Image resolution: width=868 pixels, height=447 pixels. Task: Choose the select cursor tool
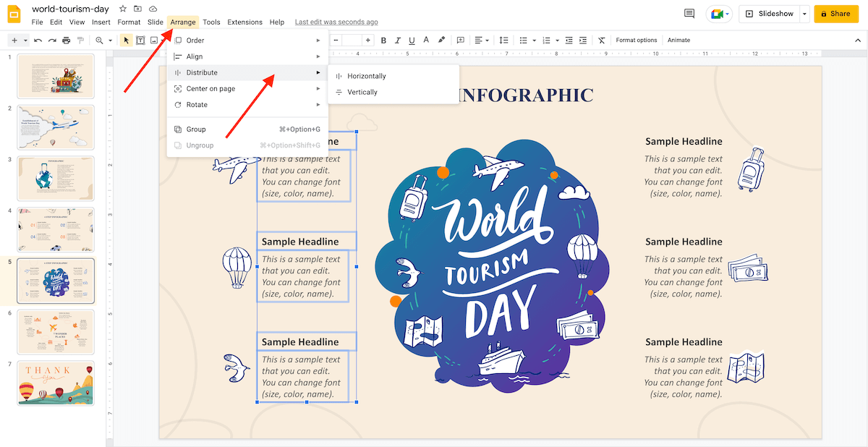(x=127, y=41)
